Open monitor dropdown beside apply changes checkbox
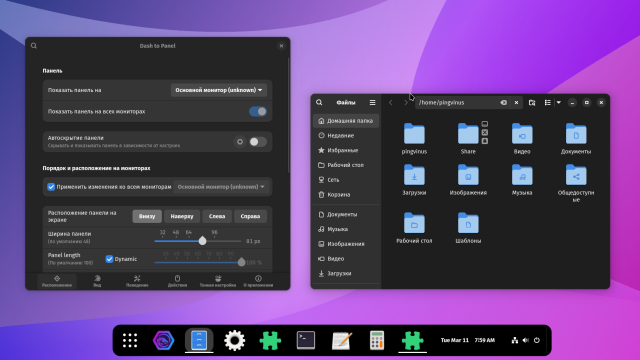This screenshot has height=360, width=640. click(221, 187)
